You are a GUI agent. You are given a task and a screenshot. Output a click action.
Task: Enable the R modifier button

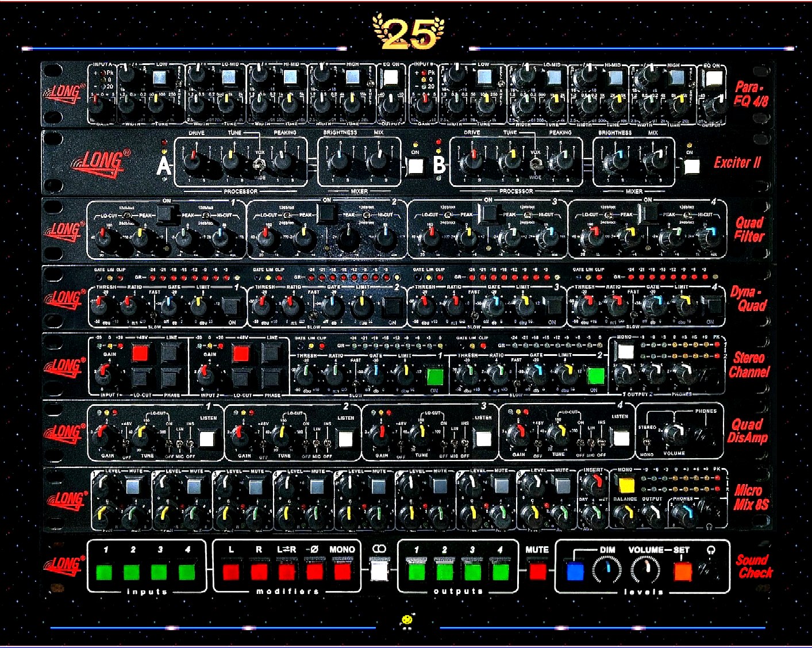pyautogui.click(x=259, y=572)
